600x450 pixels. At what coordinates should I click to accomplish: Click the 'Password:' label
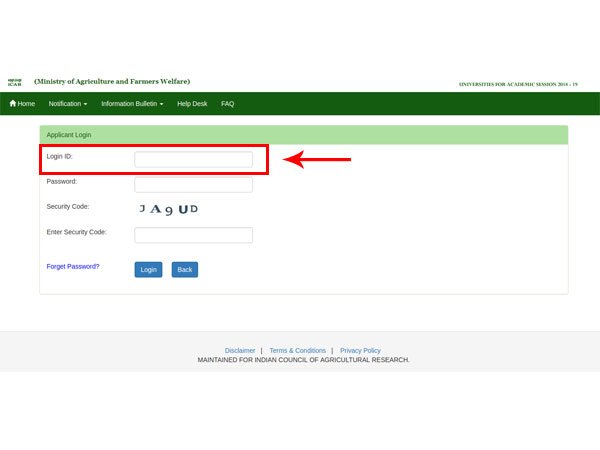click(x=62, y=181)
